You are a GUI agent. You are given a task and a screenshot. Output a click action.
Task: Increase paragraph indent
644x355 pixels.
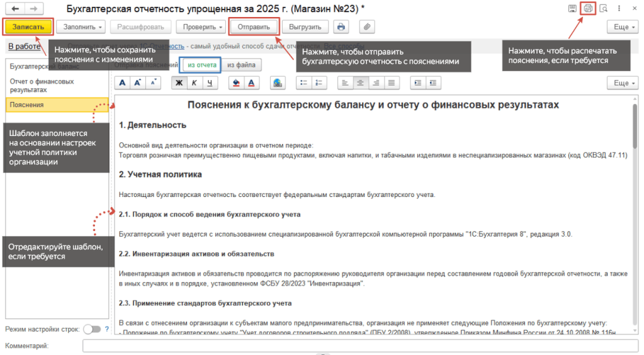418,83
